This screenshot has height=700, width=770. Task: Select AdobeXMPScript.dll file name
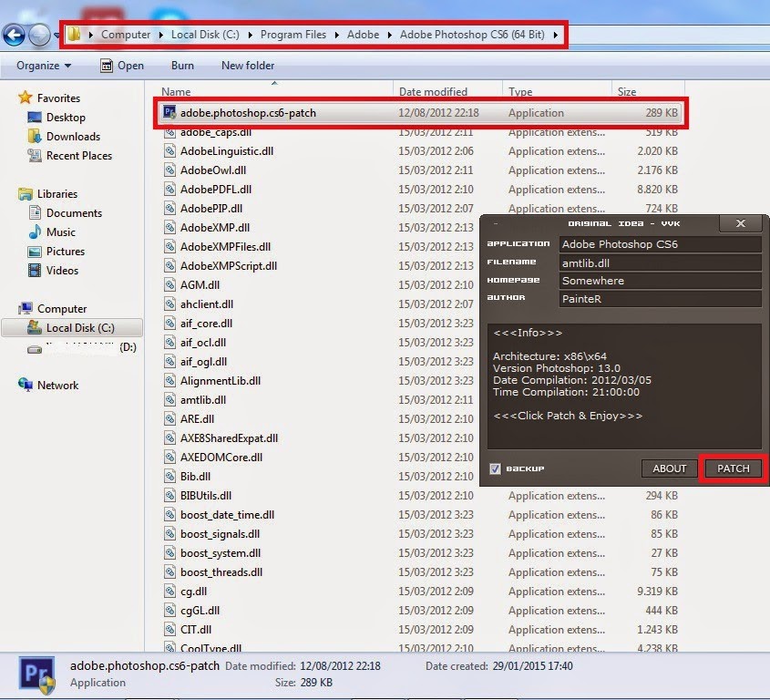[x=229, y=266]
